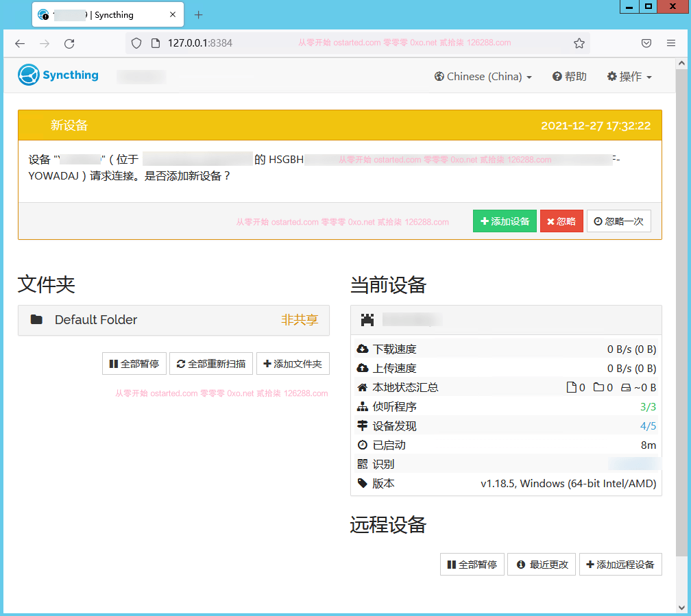
Task: Click the globe icon next to Chinese (China)
Action: pyautogui.click(x=439, y=77)
